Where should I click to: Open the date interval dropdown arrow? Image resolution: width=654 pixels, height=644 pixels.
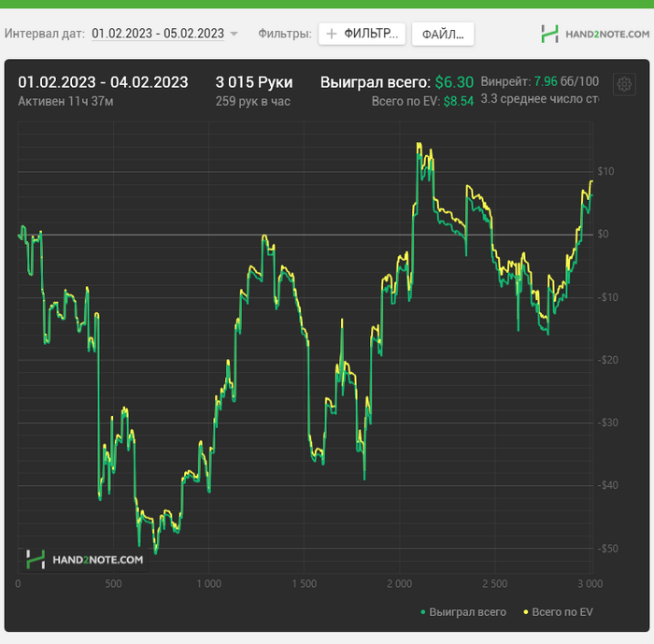tap(235, 34)
